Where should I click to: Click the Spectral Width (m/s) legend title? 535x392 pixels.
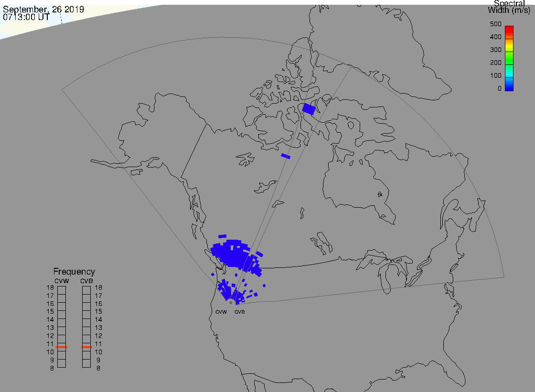click(509, 7)
